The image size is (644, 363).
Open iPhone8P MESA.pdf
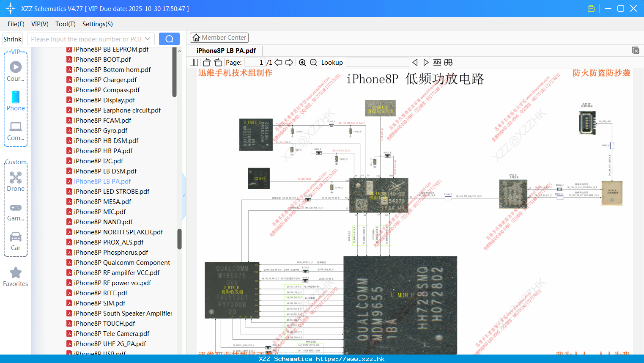tap(102, 201)
